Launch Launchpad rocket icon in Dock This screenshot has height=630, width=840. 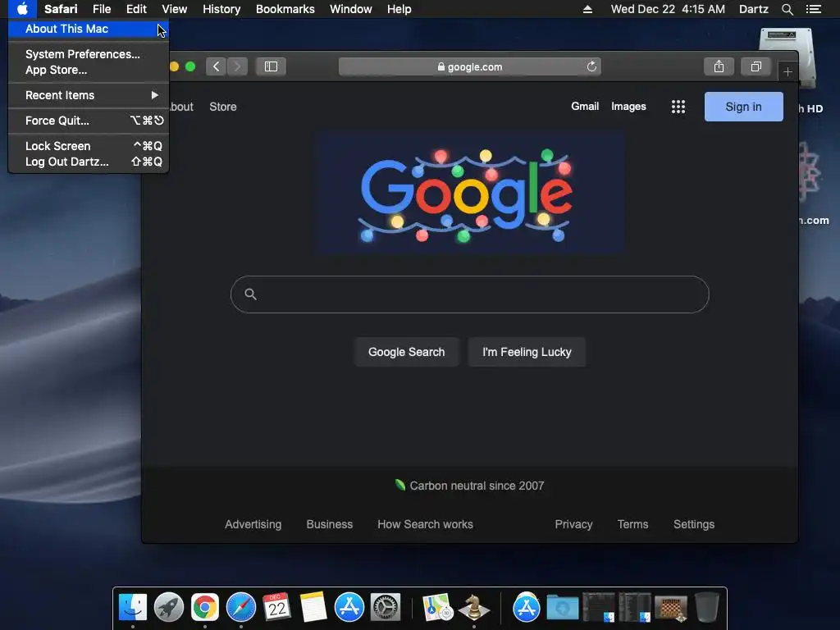click(169, 608)
